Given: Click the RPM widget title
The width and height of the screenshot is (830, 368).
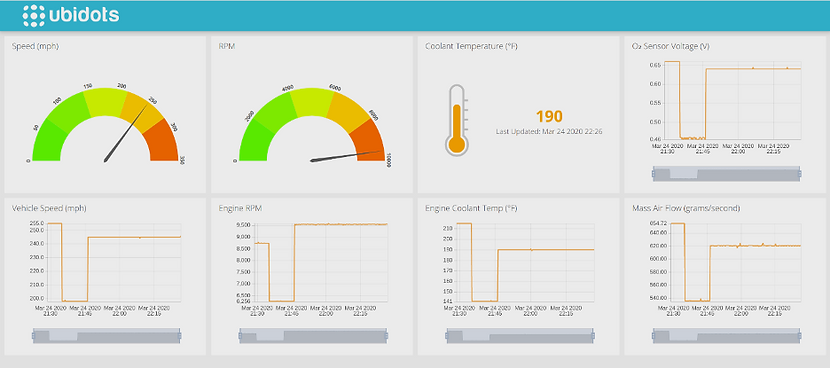Looking at the screenshot, I should pyautogui.click(x=227, y=46).
